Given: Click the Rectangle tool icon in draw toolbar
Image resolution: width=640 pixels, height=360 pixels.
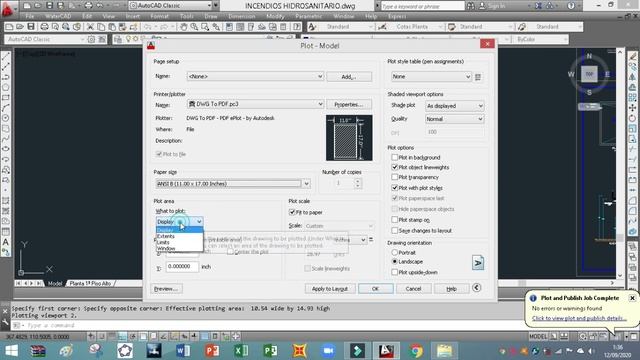Looking at the screenshot, I should tap(6, 98).
